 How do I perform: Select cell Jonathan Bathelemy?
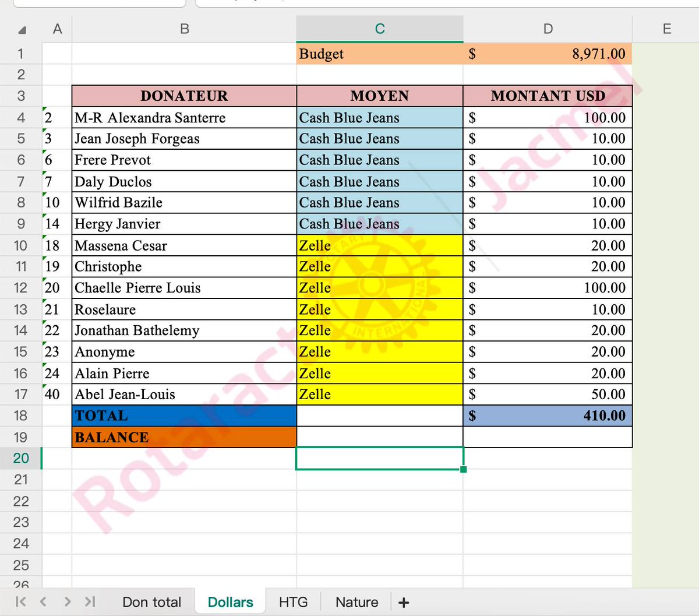coord(184,330)
